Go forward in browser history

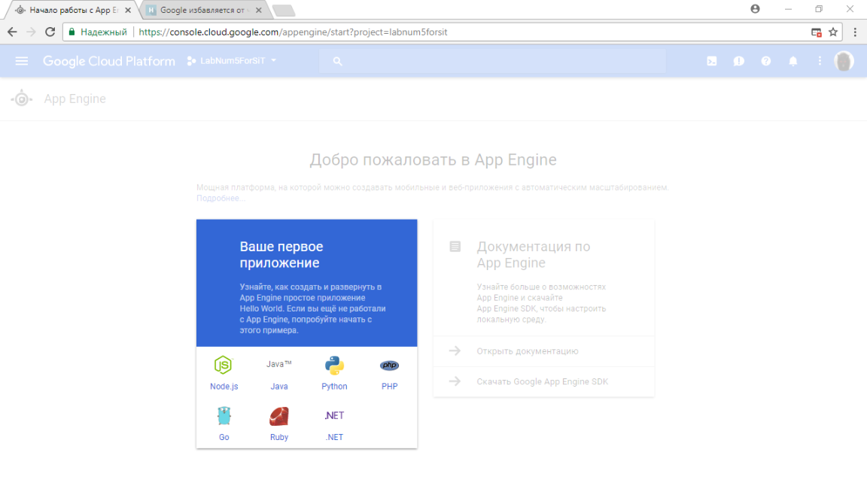point(31,32)
